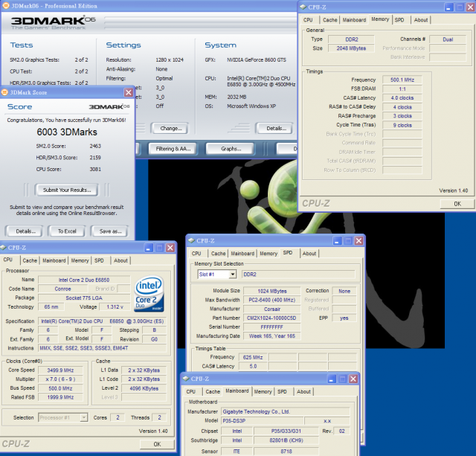Open the Processor #1 selection dropdown
The width and height of the screenshot is (476, 456).
click(83, 418)
